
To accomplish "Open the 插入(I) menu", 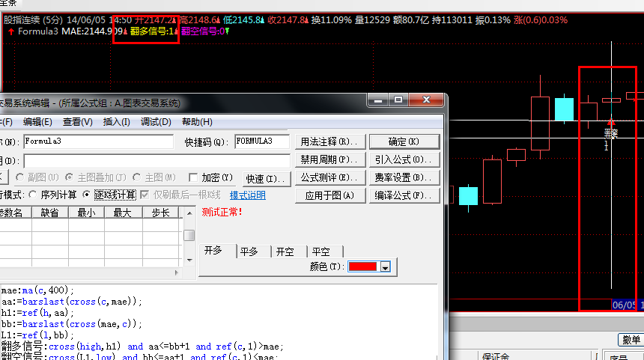I will tap(116, 122).
